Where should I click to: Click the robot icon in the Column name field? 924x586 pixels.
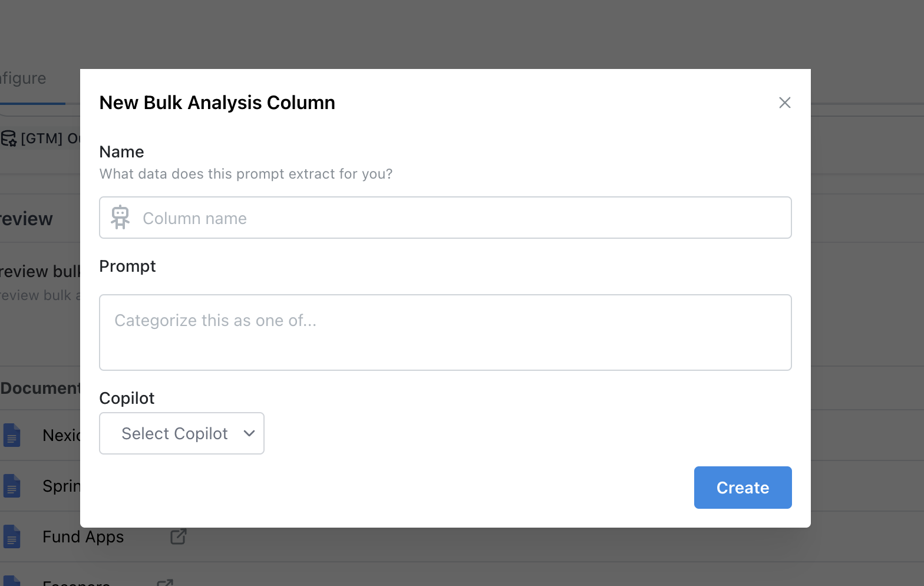121,217
